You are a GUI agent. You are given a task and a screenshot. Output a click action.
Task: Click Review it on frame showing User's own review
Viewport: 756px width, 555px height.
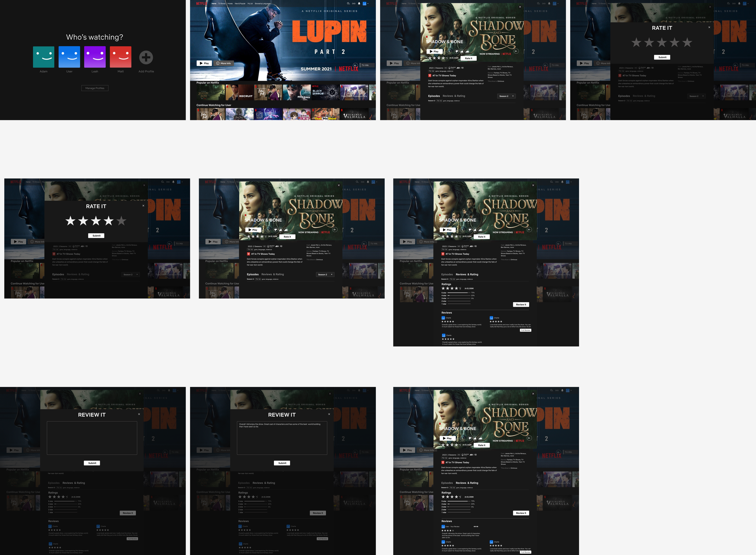coord(521,513)
